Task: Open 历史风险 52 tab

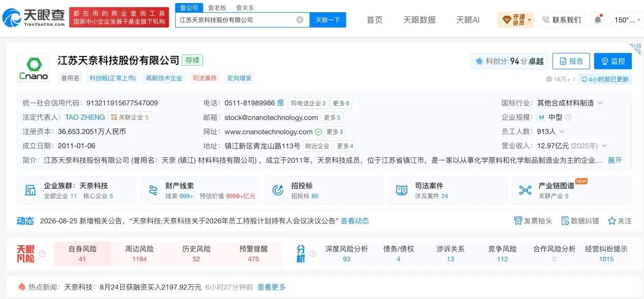Action: [197, 254]
